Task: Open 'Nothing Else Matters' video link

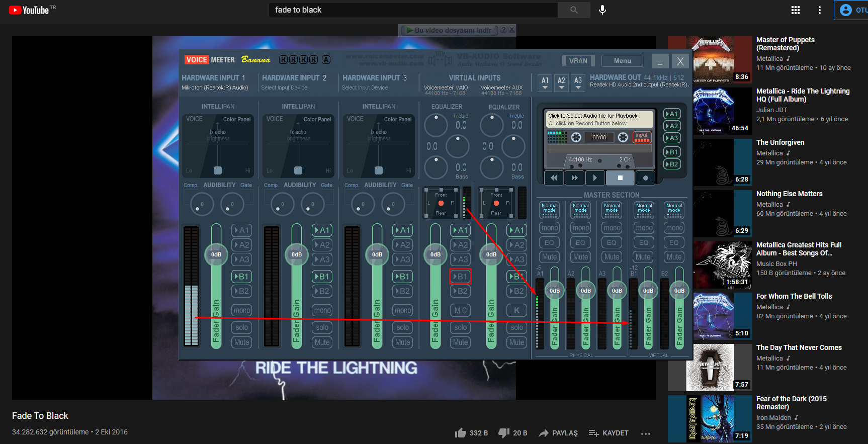Action: (x=790, y=194)
